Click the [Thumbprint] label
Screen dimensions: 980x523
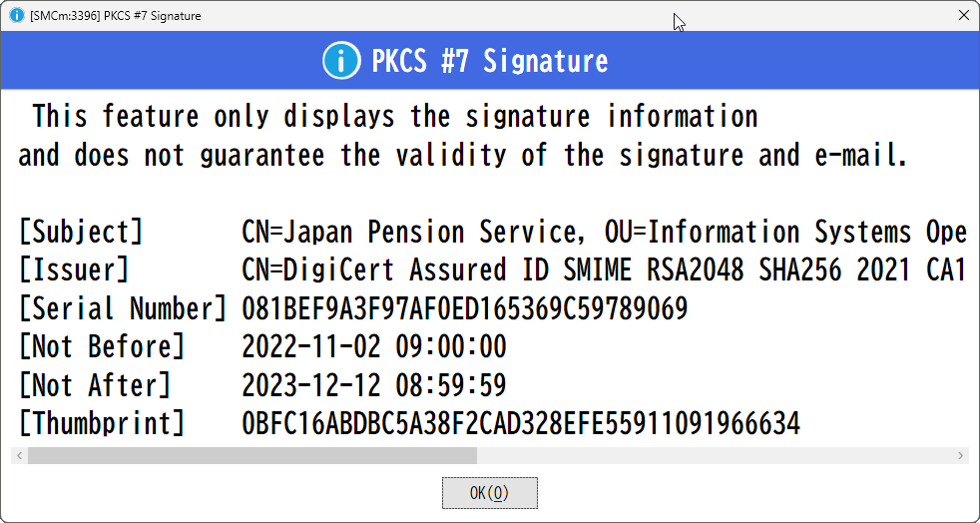coord(102,423)
